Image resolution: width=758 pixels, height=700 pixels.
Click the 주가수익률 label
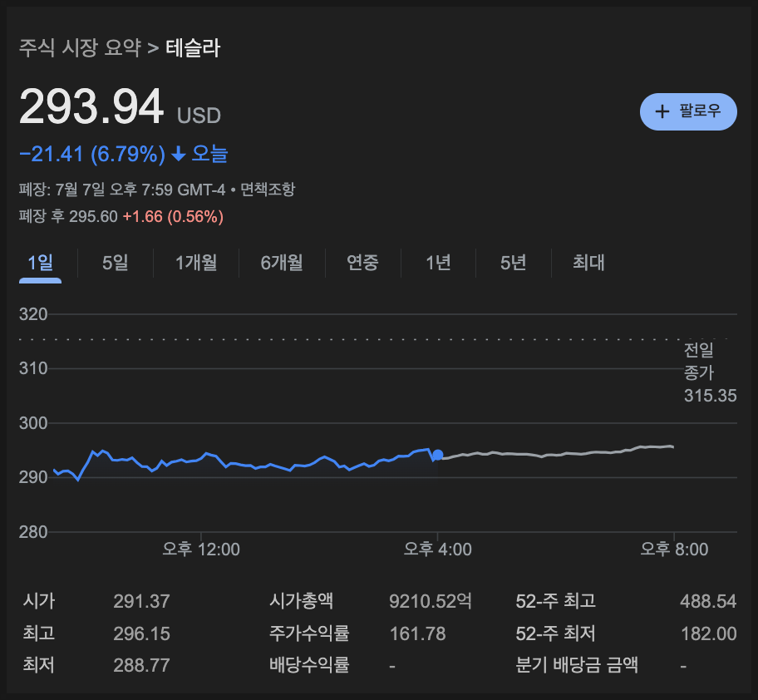[x=309, y=633]
